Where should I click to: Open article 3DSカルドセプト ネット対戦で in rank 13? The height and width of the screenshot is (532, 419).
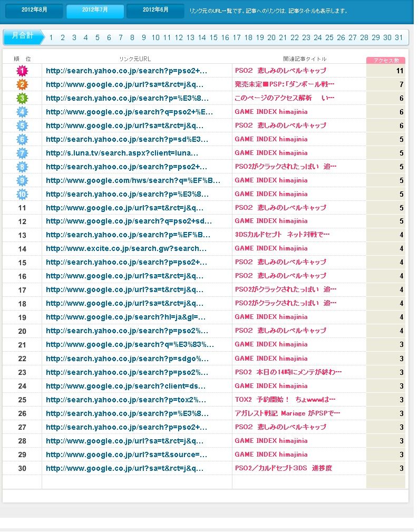282,235
